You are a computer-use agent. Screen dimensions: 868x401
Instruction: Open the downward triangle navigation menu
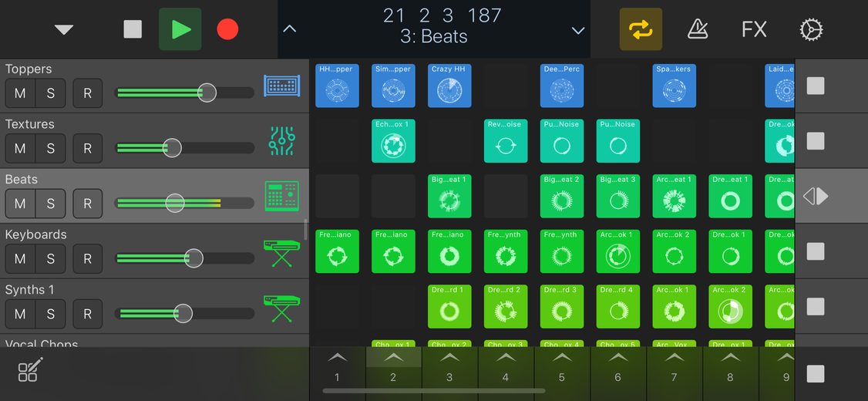(x=64, y=29)
